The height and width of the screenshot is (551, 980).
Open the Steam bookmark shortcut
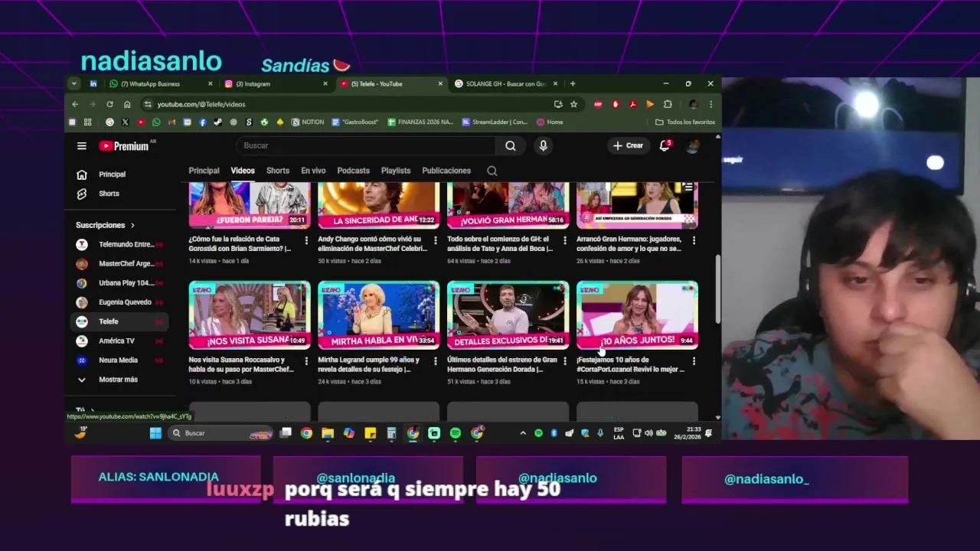(217, 122)
